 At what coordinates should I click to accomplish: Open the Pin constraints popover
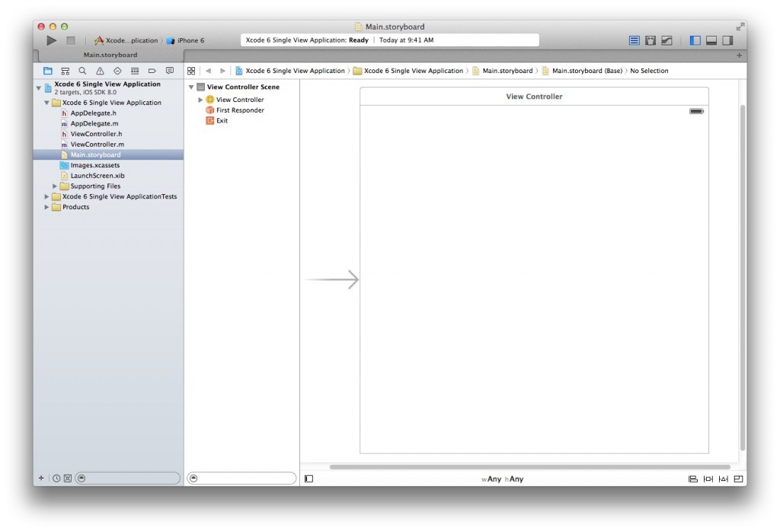pyautogui.click(x=708, y=479)
